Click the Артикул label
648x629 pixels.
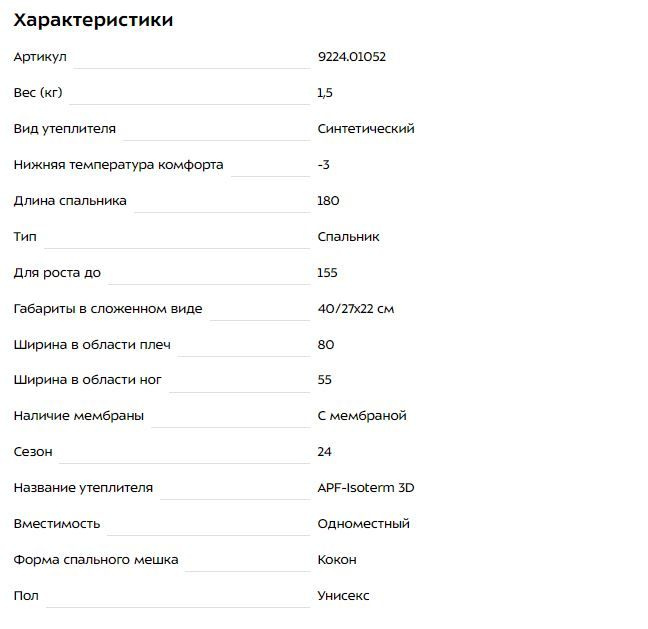[40, 57]
